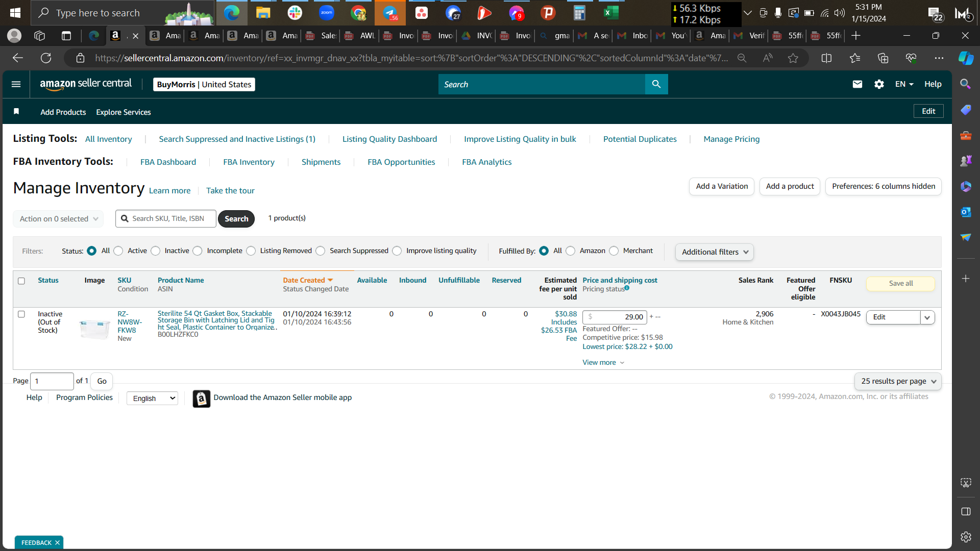Open the Copilot sidebar icon
This screenshot has width=980, height=551.
point(966,58)
